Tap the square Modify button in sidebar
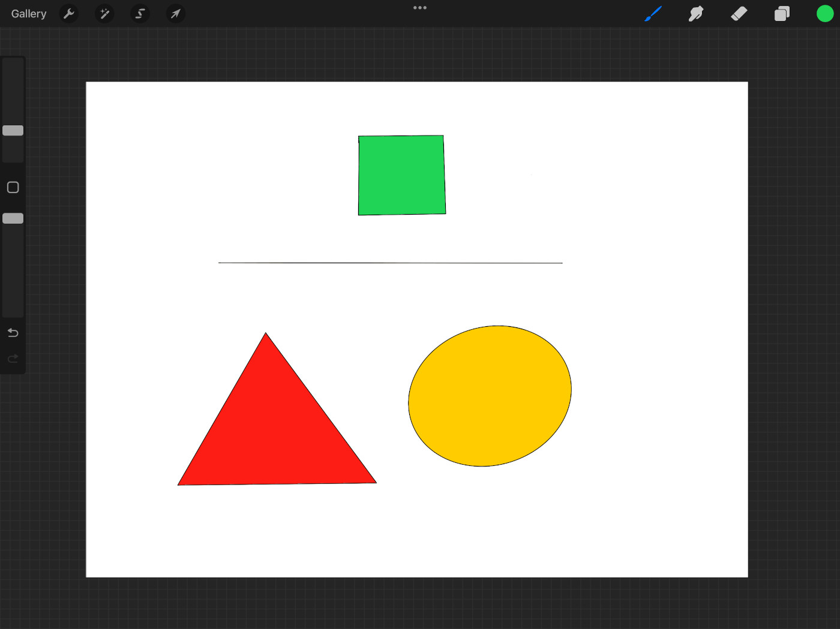Screen dimensions: 840x629 (13, 188)
